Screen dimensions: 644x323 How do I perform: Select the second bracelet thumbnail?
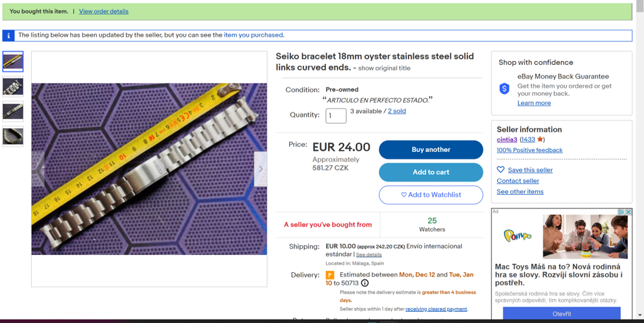pyautogui.click(x=13, y=86)
